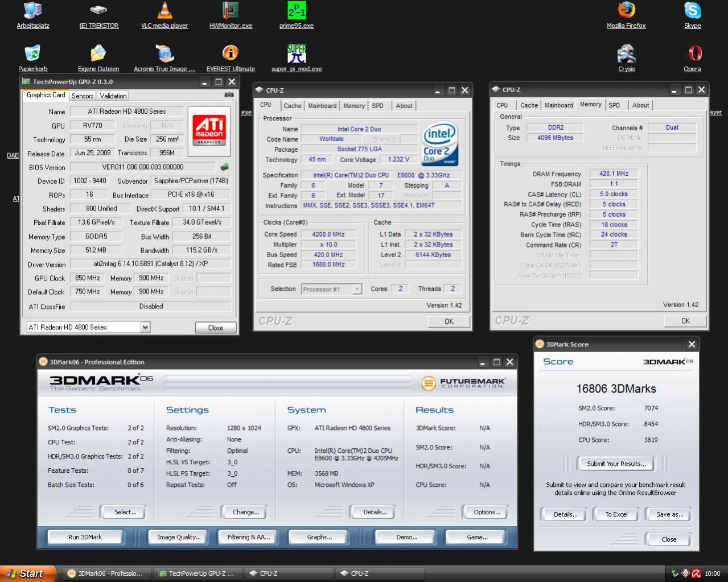Screen dimensions: 728x582
Task: Open the Papierkorb recycle bin
Action: coord(33,59)
